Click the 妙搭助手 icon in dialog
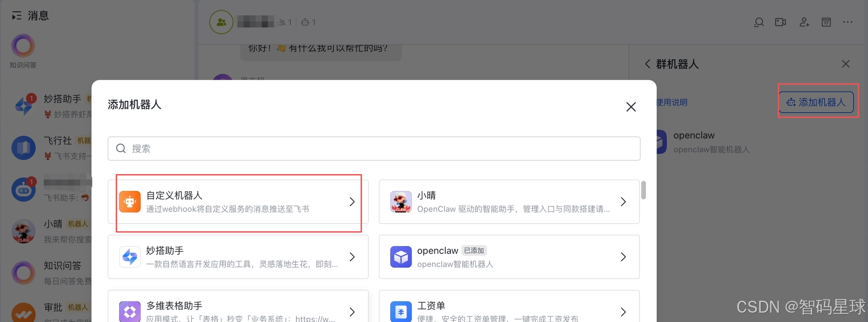Screen dimensions: 868x322 pos(130,257)
